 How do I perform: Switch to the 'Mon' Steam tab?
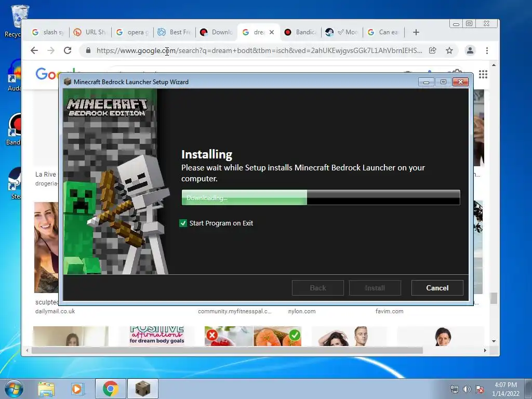[x=343, y=32]
